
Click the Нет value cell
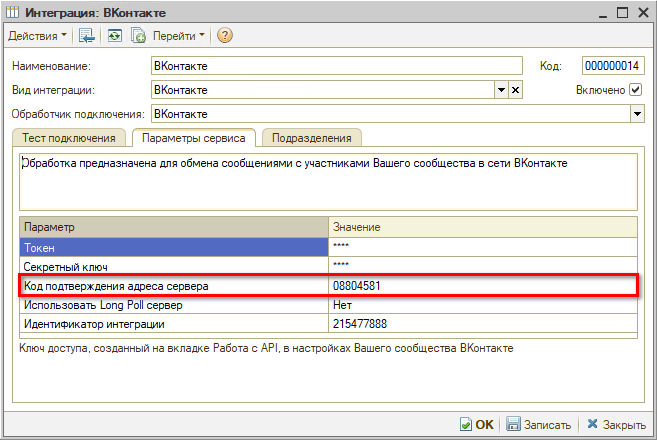point(483,305)
